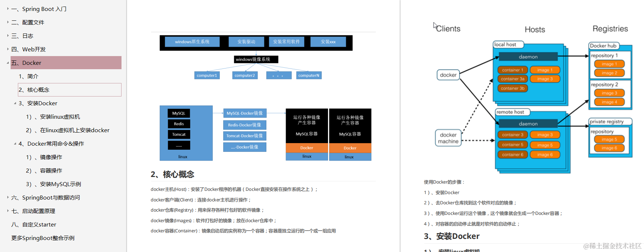The height and width of the screenshot is (252, 644).
Task: Expand the Spring Boot 入门 chapter arrow
Action: tap(8, 9)
